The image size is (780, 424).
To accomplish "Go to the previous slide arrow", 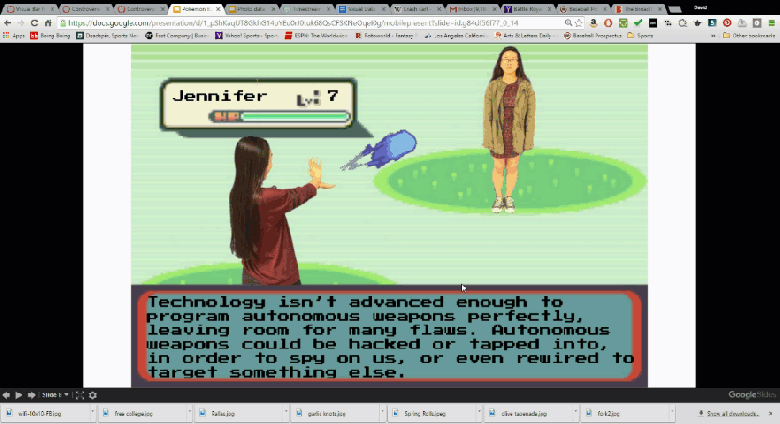I will click(x=6, y=395).
